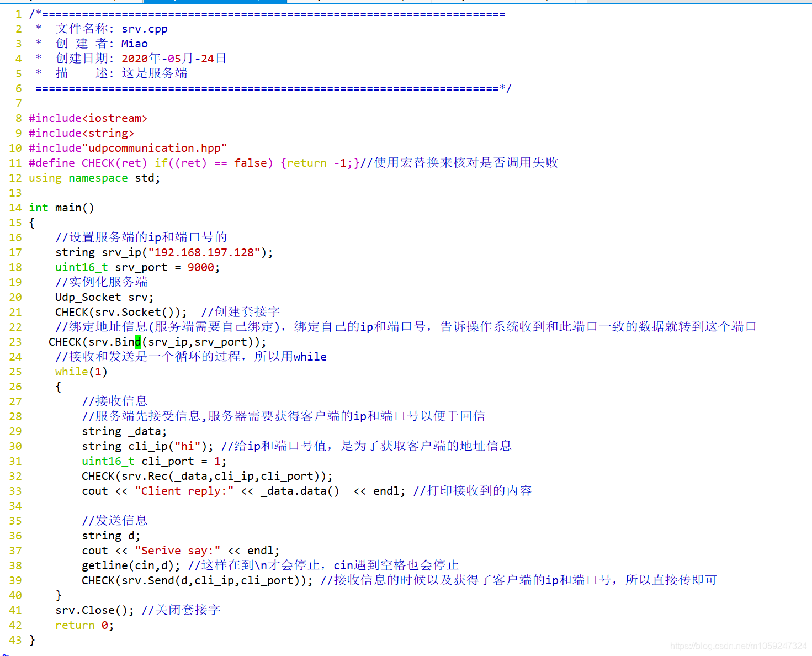Click the port value '9000'
The width and height of the screenshot is (812, 656).
(x=201, y=267)
